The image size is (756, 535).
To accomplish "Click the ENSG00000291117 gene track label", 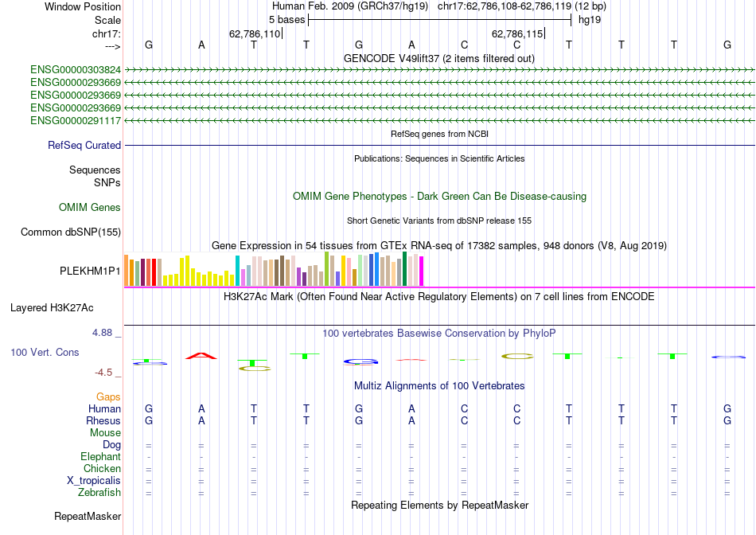I will click(76, 120).
